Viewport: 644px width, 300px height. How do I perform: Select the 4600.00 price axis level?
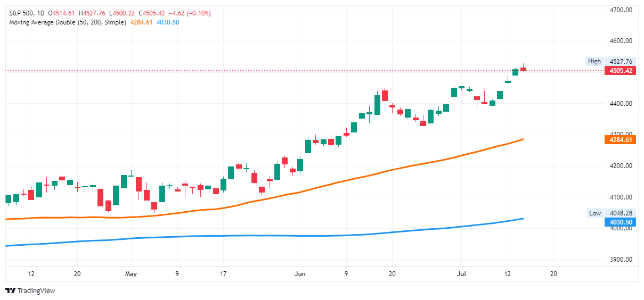pyautogui.click(x=621, y=41)
